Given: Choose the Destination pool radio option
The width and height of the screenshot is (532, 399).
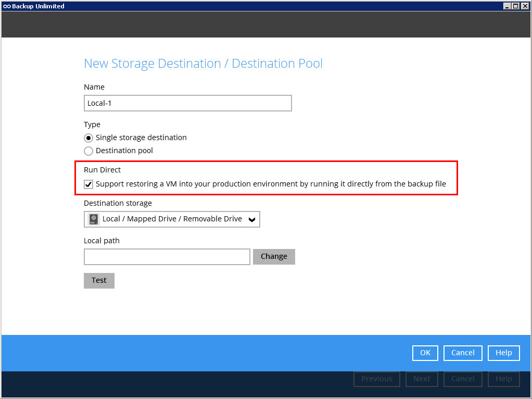Looking at the screenshot, I should (x=88, y=151).
